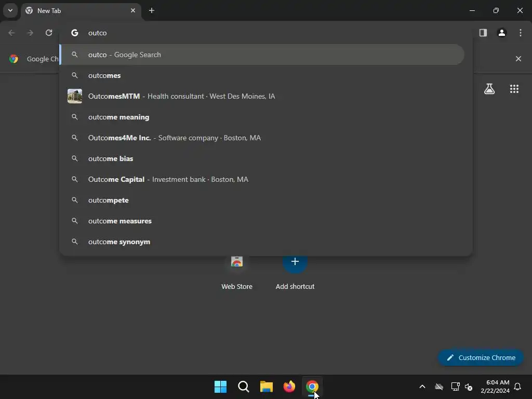Reload the page
The height and width of the screenshot is (399, 532).
49,33
